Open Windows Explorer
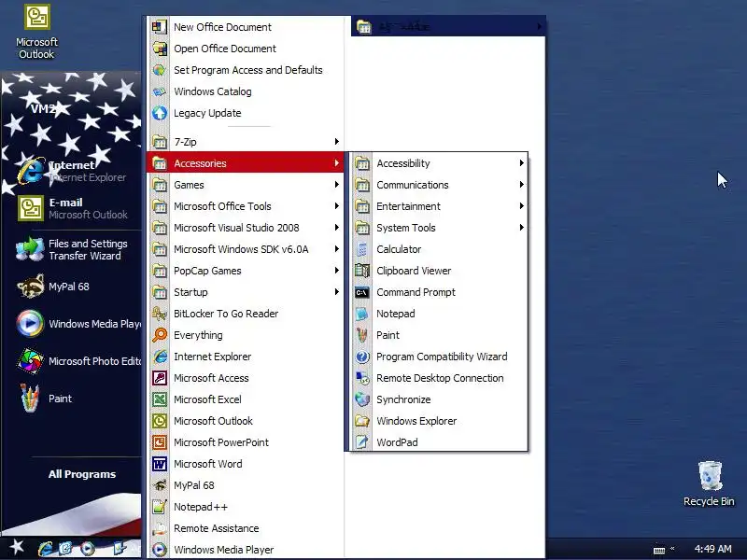 point(439,421)
